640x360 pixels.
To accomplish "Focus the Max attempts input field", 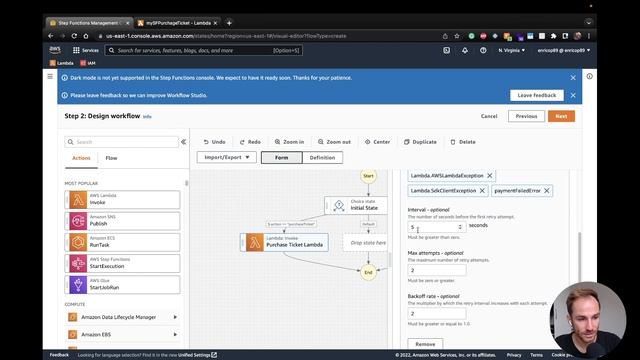I will click(437, 270).
